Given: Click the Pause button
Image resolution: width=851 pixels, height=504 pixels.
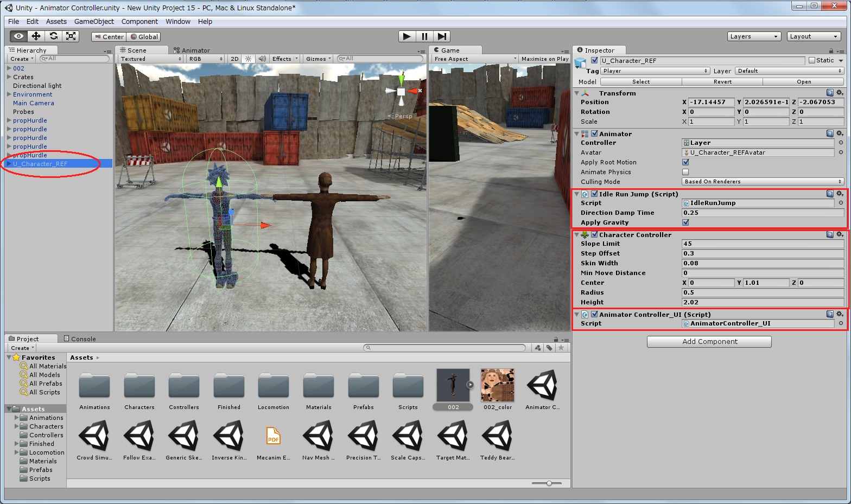Looking at the screenshot, I should coord(424,36).
